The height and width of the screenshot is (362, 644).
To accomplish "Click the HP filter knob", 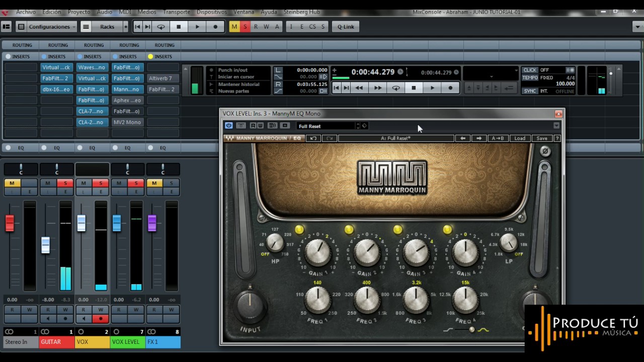I will (x=275, y=243).
